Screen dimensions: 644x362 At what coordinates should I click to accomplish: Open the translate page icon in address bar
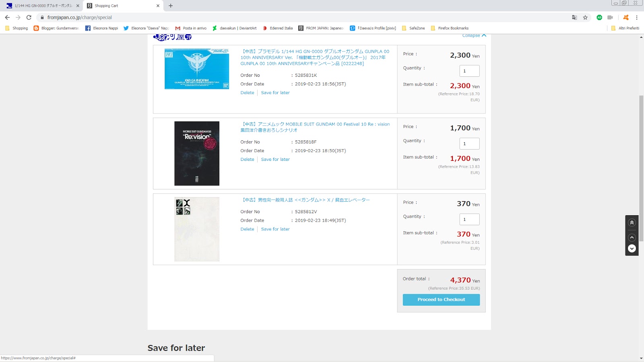tap(574, 17)
